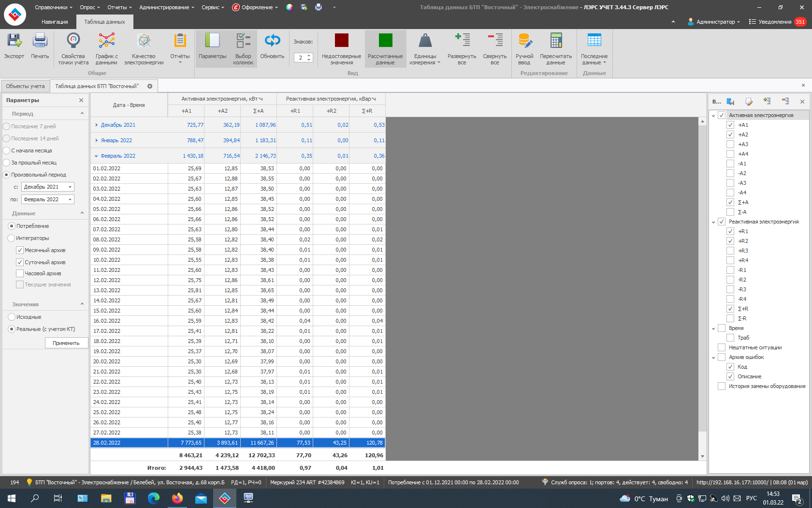Click the Экспорт export icon
This screenshot has height=508, width=812.
coord(14,41)
